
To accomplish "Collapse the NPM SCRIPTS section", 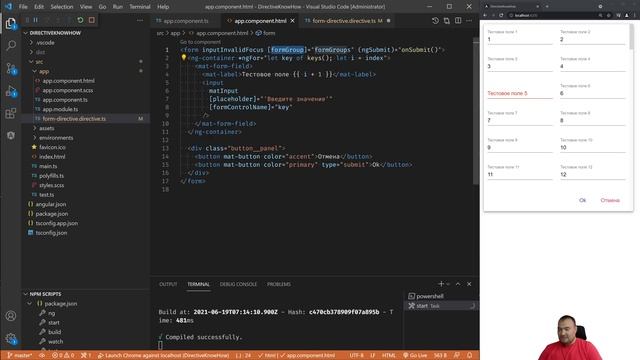I will tap(45, 294).
